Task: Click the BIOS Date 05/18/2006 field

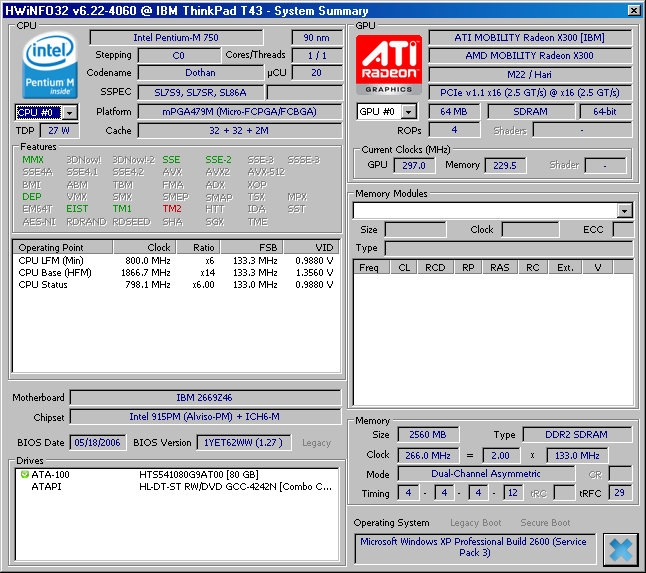Action: pos(98,443)
